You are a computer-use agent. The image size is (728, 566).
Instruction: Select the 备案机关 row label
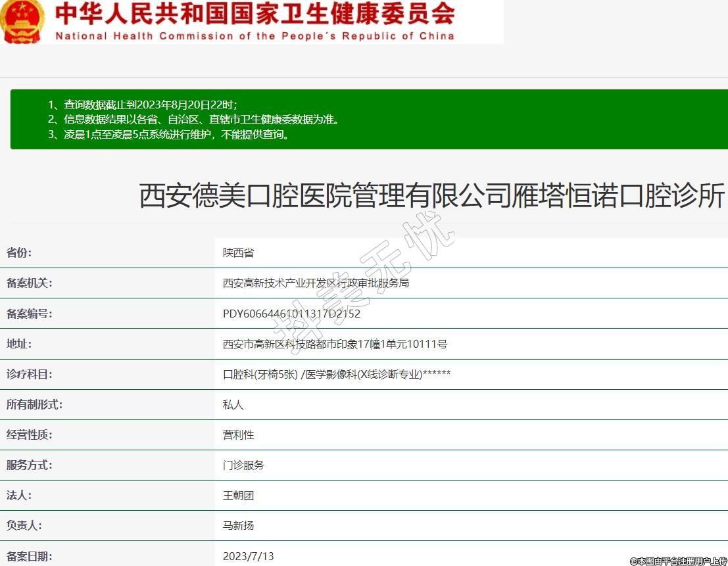29,283
